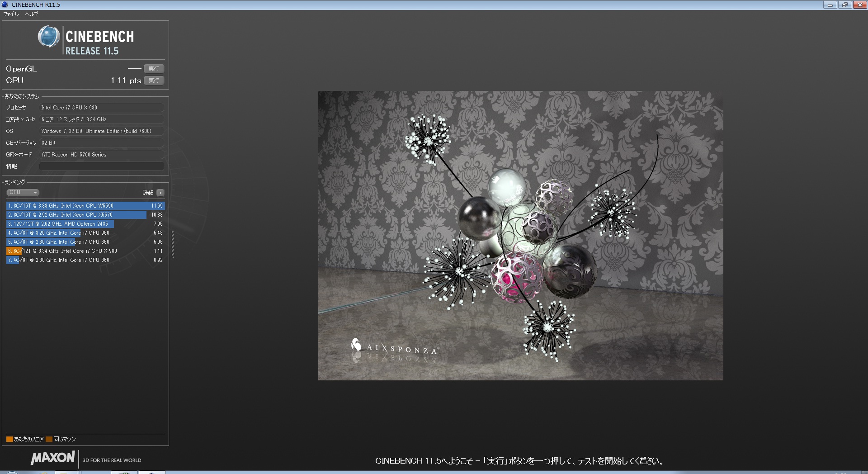Expand ranking details with the 詳細 arrow
Screen dimensions: 868x474
[x=160, y=193]
